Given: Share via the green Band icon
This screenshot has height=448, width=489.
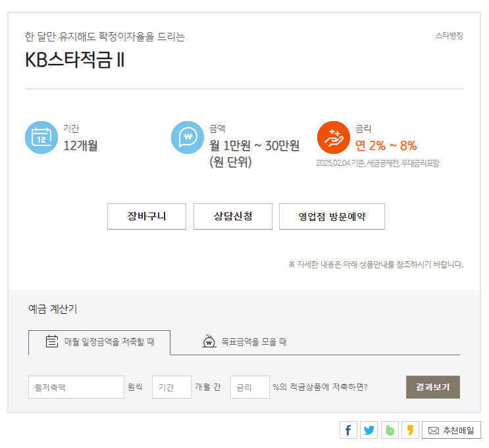Looking at the screenshot, I should [x=390, y=430].
